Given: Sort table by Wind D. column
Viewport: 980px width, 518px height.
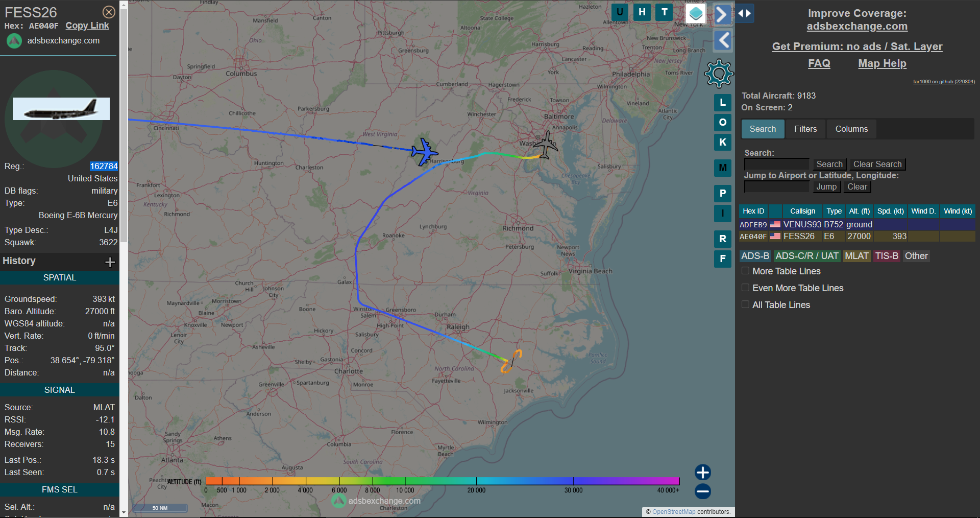Looking at the screenshot, I should coord(923,211).
